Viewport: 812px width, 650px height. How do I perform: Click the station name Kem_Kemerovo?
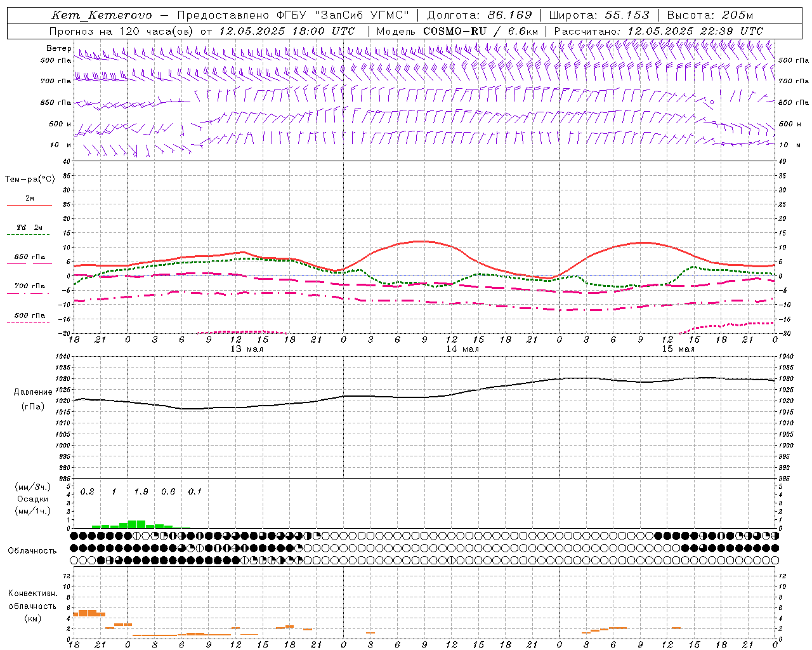[102, 15]
